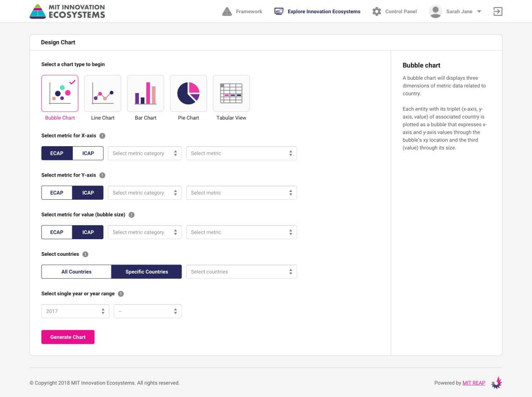Choose ICAP for the Y-axis metric

88,193
